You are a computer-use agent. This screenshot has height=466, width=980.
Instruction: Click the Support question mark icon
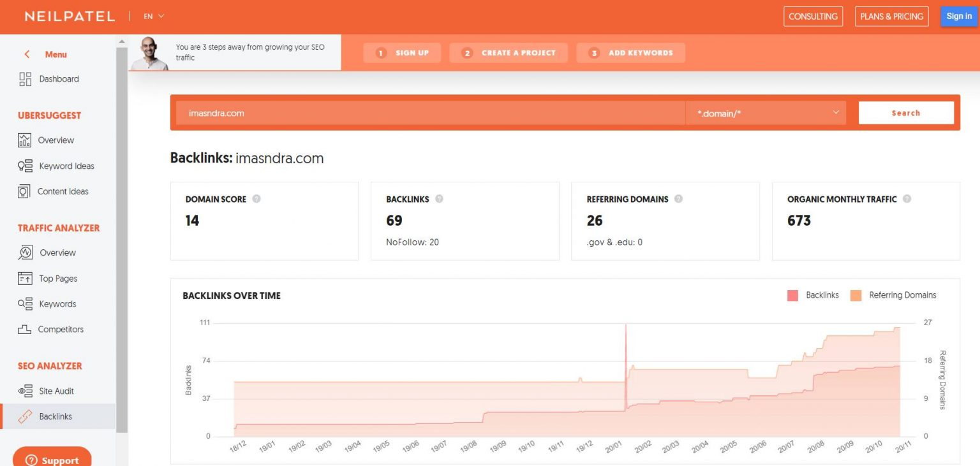click(x=31, y=460)
